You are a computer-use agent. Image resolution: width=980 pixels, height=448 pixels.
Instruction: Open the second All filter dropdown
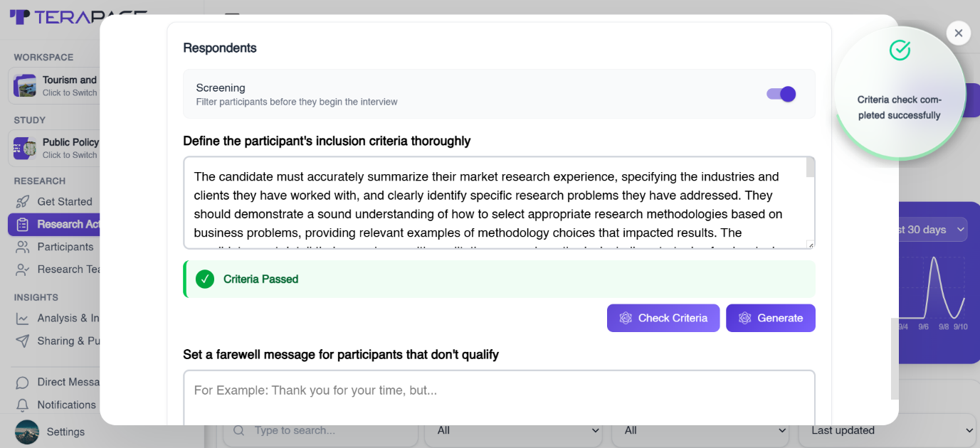click(702, 430)
